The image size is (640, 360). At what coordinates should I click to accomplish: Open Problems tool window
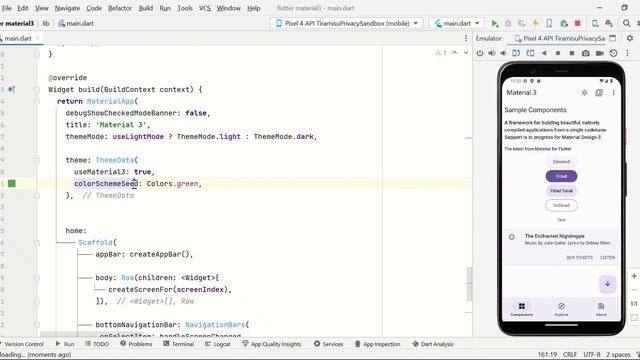[x=136, y=344]
